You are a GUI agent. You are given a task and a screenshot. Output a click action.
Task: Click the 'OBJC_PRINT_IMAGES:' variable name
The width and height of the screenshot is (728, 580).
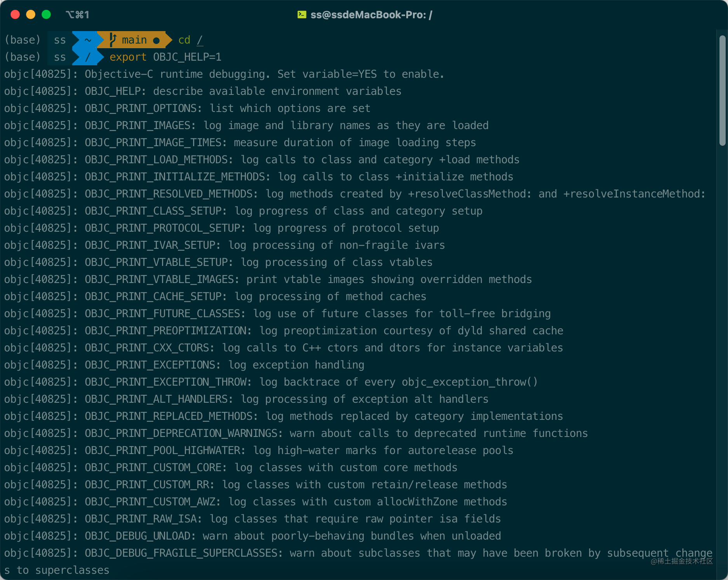[140, 126]
